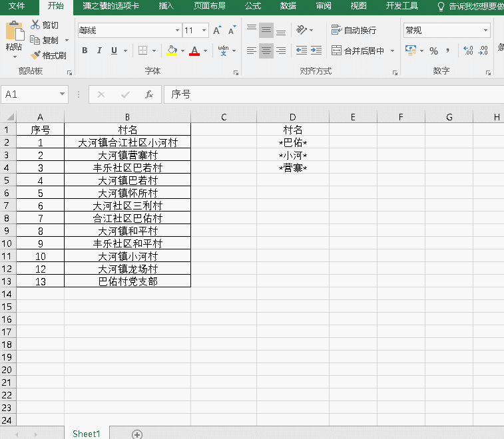This screenshot has width=504, height=439.
Task: Open the 文件 file tab
Action: click(17, 6)
